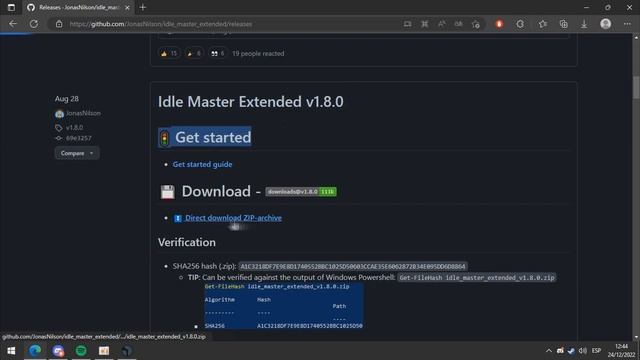Click the tada reaction button
Image resolution: width=640 pixels, height=360 pixels.
click(x=194, y=53)
